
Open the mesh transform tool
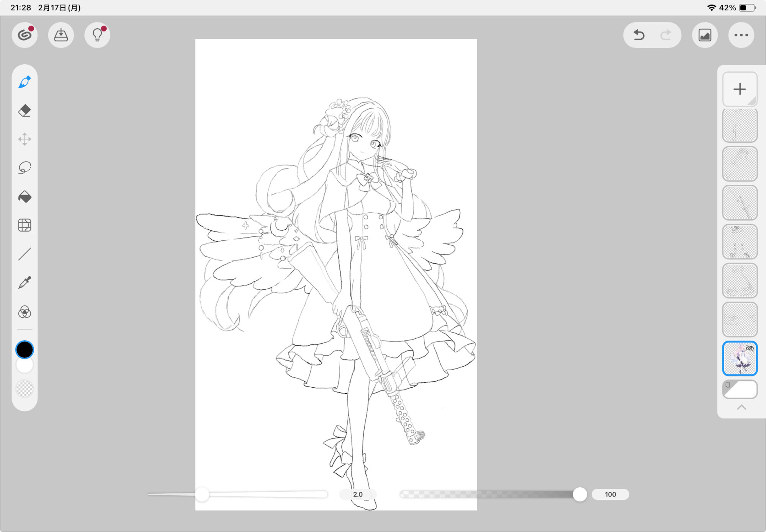click(x=25, y=225)
